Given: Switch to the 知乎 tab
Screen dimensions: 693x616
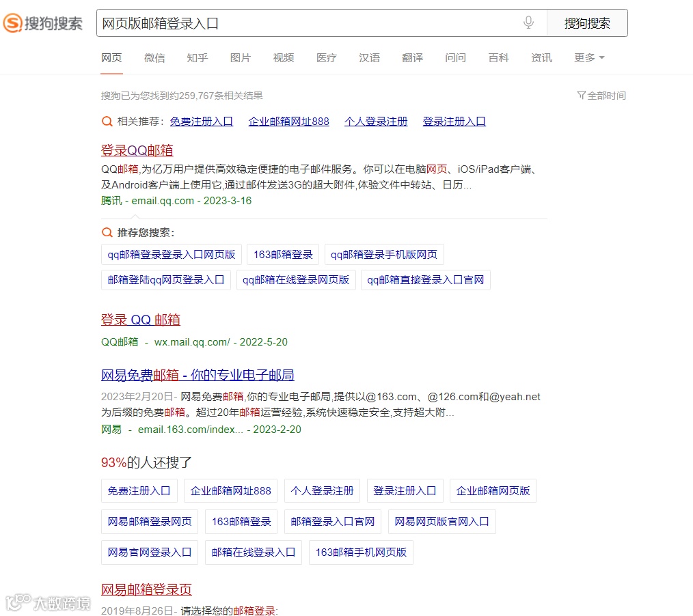Looking at the screenshot, I should click(x=198, y=58).
